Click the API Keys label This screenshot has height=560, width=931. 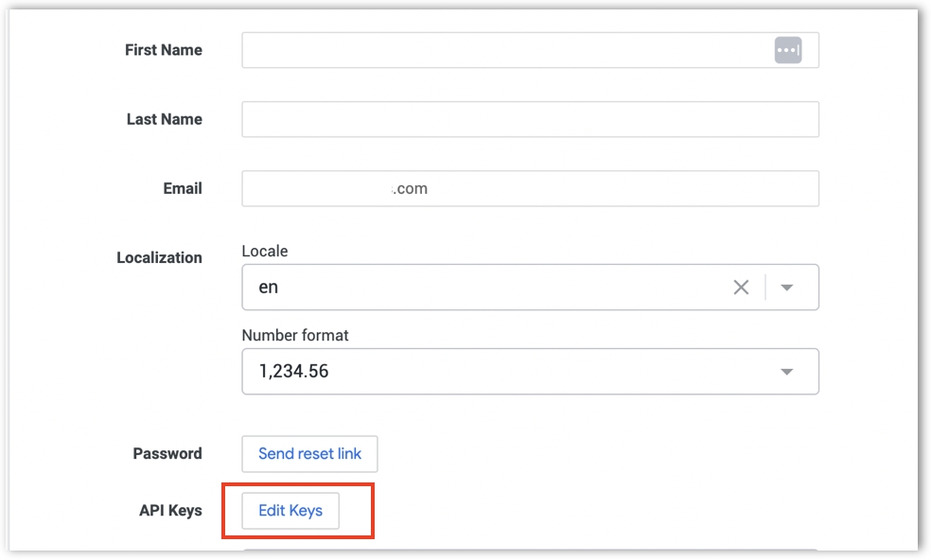pyautogui.click(x=170, y=511)
